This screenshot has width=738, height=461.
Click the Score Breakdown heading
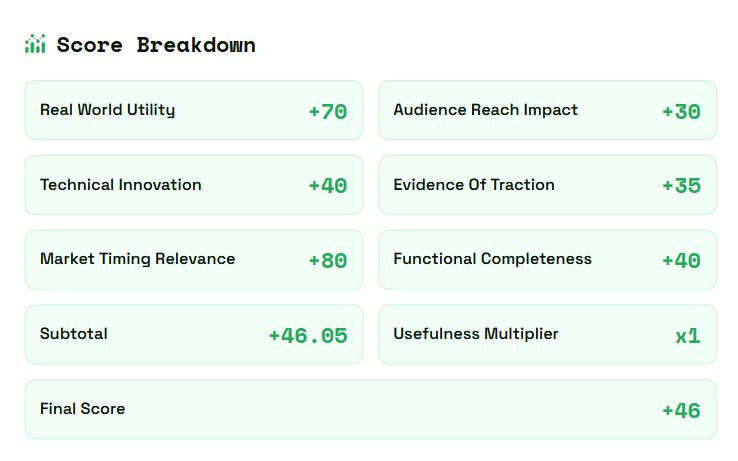[156, 45]
